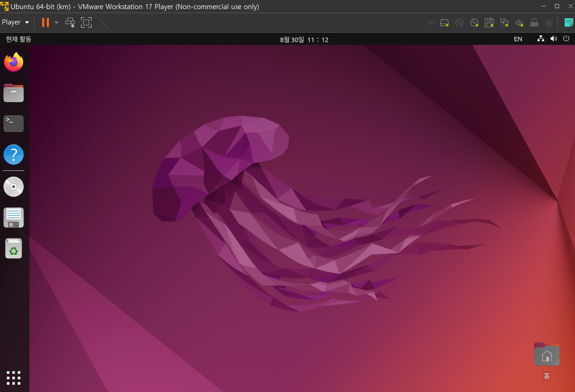This screenshot has height=392, width=575.
Task: Launch Firefox from the Ubuntu dock
Action: coord(14,62)
